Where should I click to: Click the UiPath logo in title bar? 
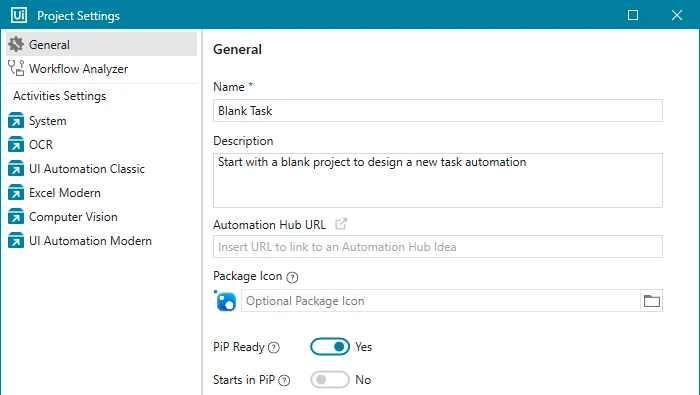pos(19,15)
